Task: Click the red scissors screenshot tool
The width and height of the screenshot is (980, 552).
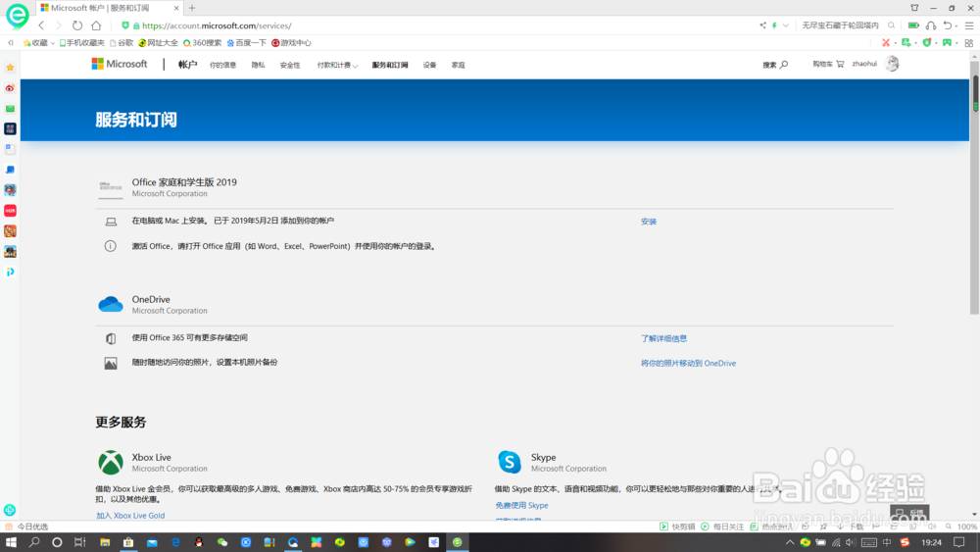Action: [886, 42]
